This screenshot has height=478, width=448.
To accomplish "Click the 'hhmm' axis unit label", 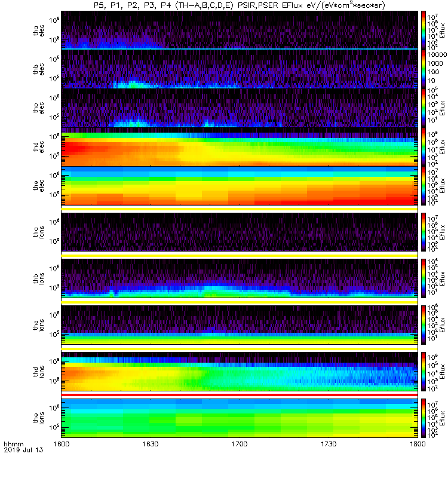I will (13, 444).
